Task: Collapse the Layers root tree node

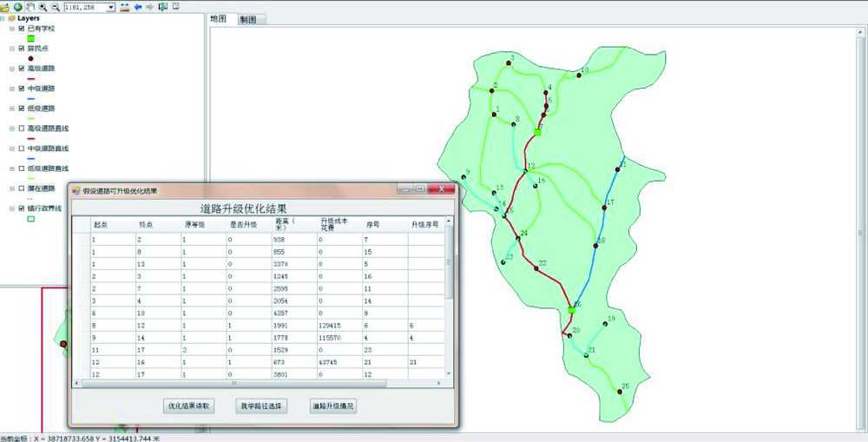Action: click(x=3, y=17)
